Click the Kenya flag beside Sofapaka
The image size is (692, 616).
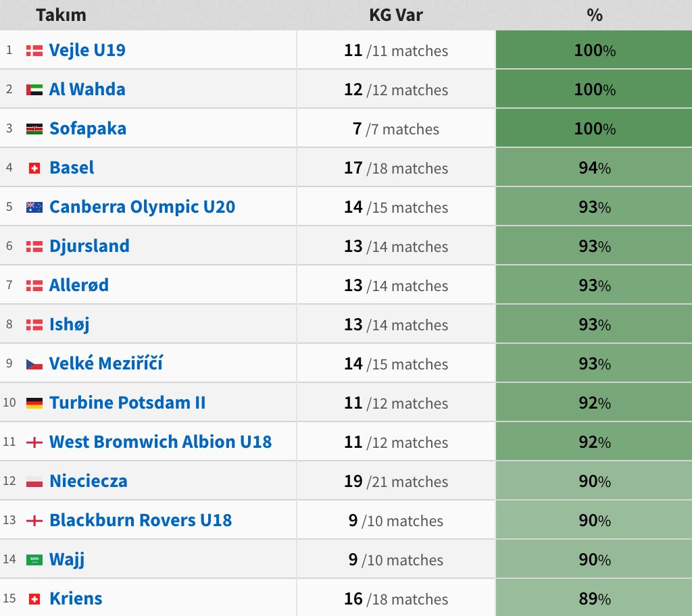[x=34, y=129]
